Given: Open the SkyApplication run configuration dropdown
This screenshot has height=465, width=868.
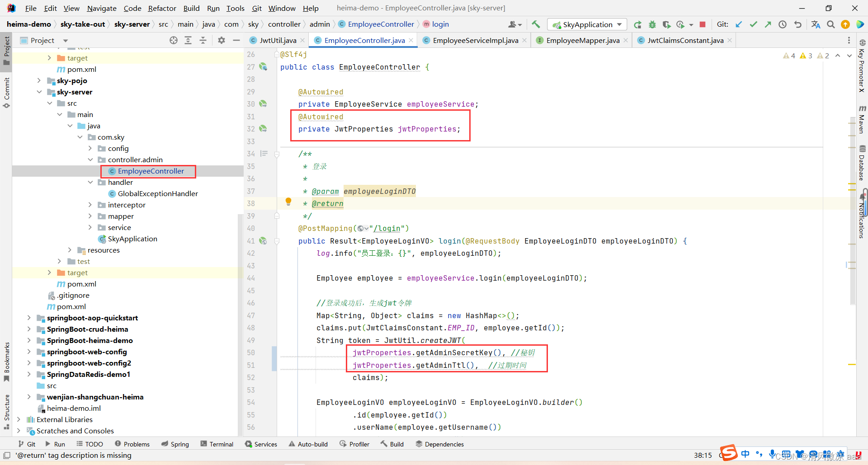Looking at the screenshot, I should pos(587,24).
